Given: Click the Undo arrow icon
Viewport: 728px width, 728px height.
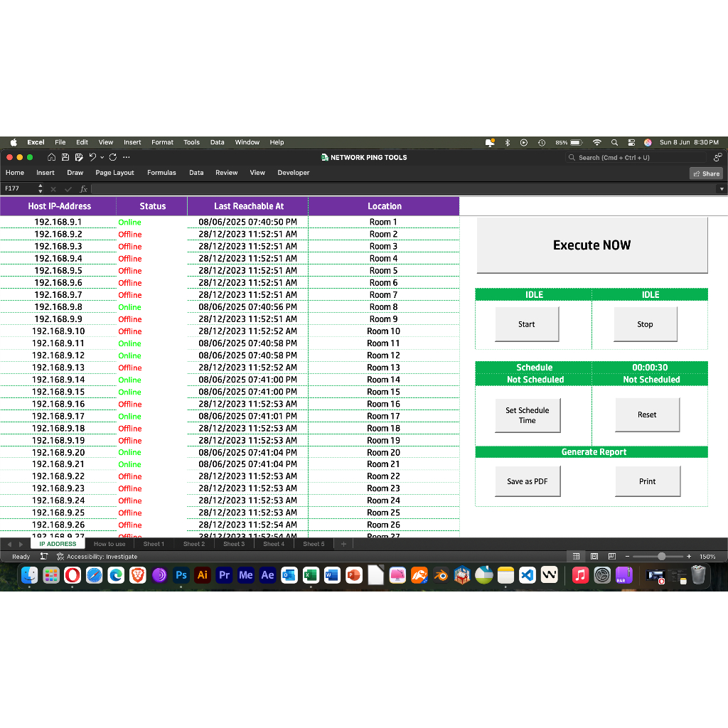Looking at the screenshot, I should [92, 157].
